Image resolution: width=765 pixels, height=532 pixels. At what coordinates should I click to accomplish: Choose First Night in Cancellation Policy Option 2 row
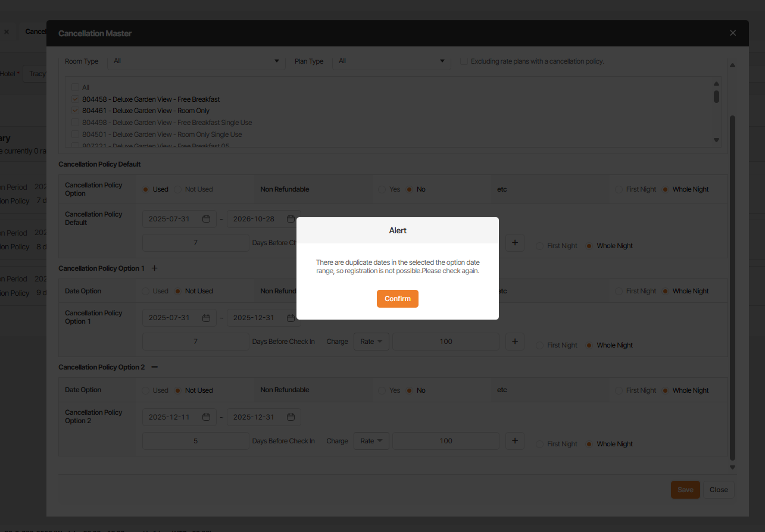pos(540,444)
